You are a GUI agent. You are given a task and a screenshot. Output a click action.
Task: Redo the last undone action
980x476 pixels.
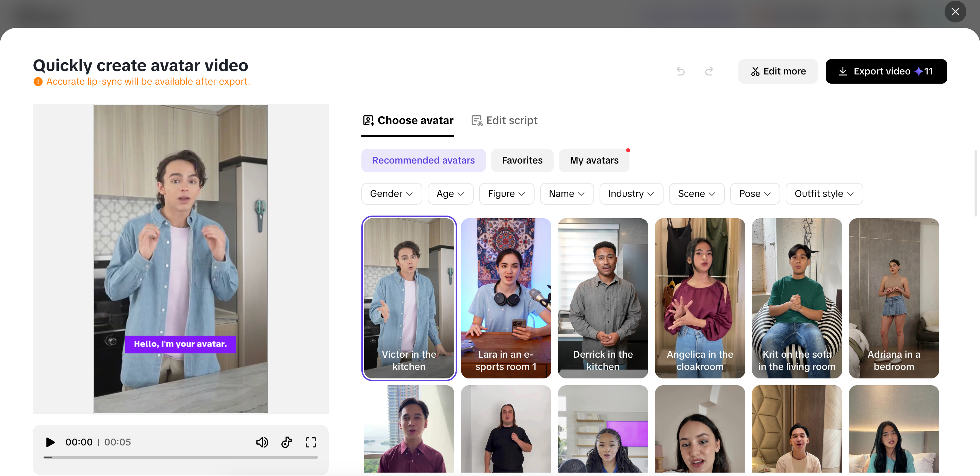[x=709, y=71]
